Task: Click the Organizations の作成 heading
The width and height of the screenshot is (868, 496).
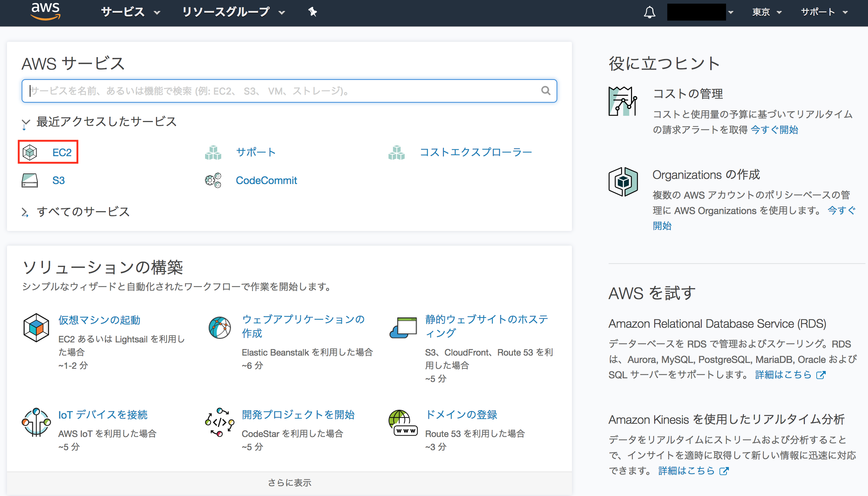Action: pos(706,175)
